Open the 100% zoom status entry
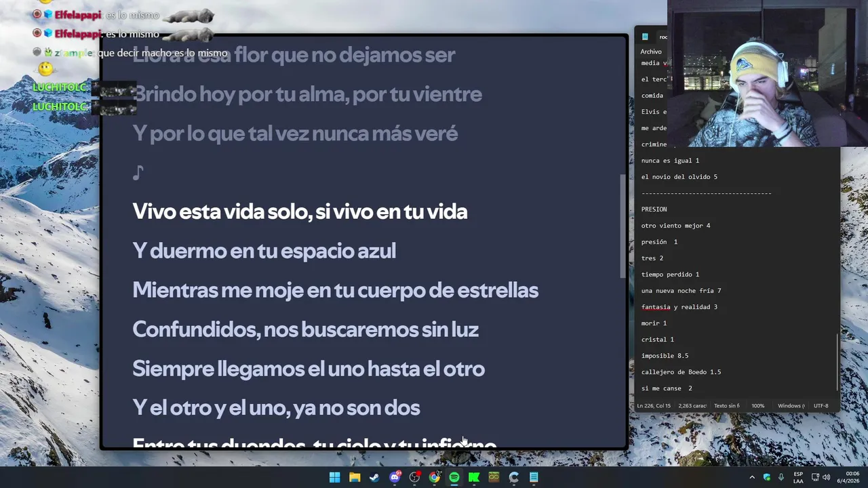This screenshot has width=868, height=488. click(757, 406)
